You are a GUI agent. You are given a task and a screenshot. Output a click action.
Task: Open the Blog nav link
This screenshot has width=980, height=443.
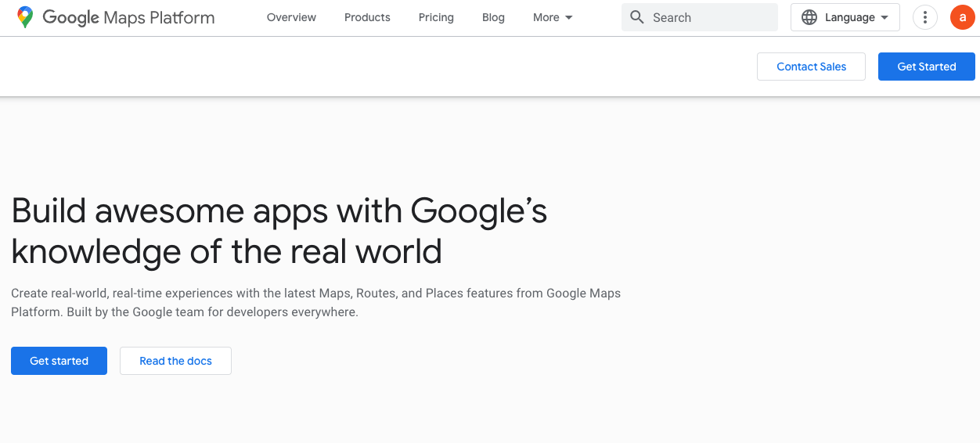tap(493, 17)
